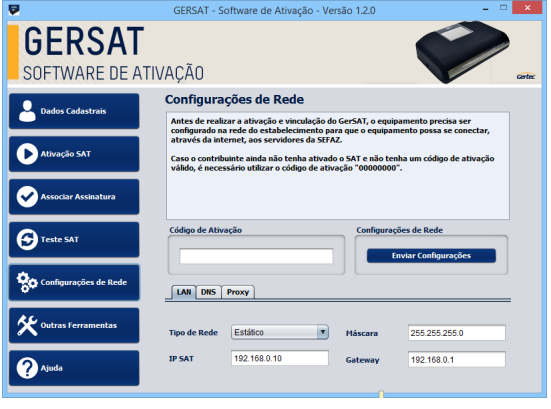Click the instructions text about SEFAZ servers
The image size is (551, 409).
(330, 130)
